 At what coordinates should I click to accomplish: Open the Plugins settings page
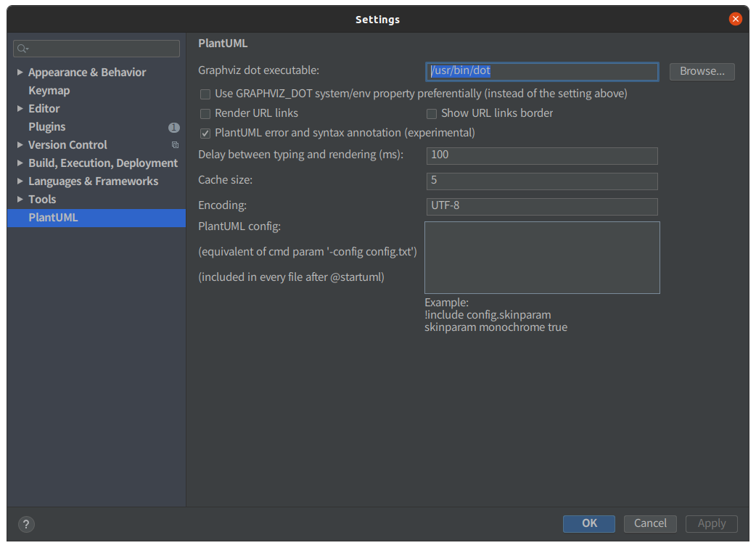pos(46,127)
